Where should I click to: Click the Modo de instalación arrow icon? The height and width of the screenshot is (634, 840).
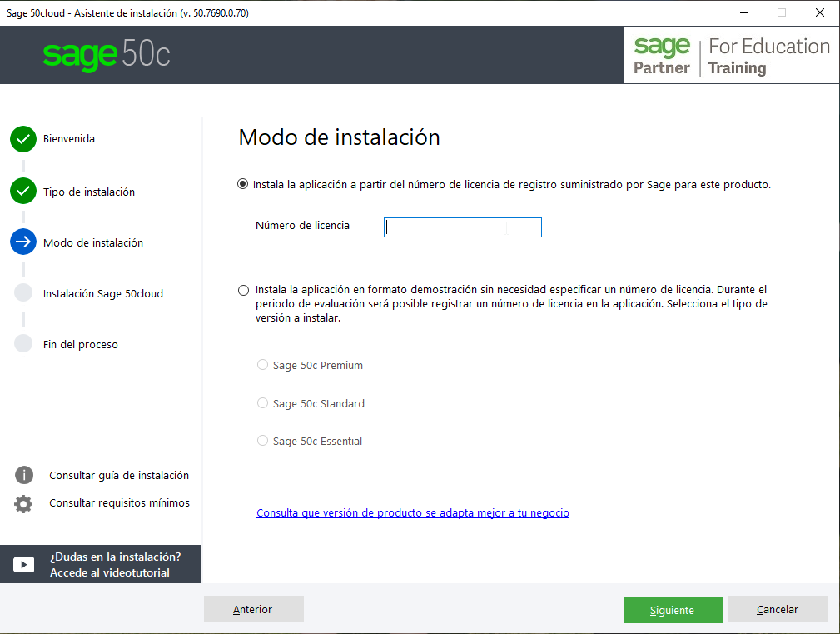tap(23, 242)
